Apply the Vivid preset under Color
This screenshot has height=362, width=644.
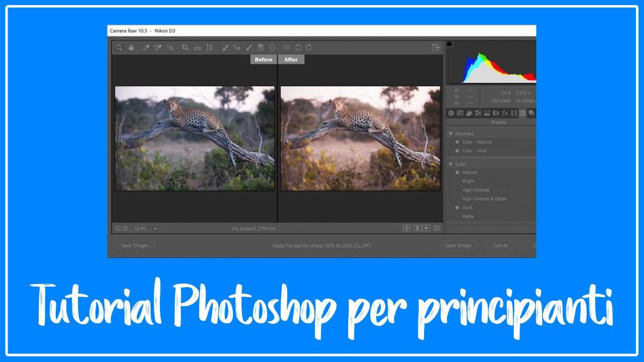[x=467, y=207]
